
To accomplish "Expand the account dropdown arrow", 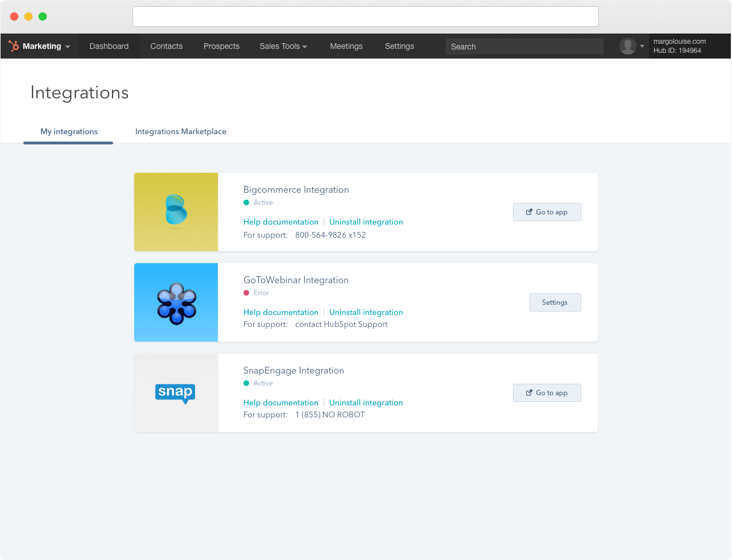I will point(642,47).
